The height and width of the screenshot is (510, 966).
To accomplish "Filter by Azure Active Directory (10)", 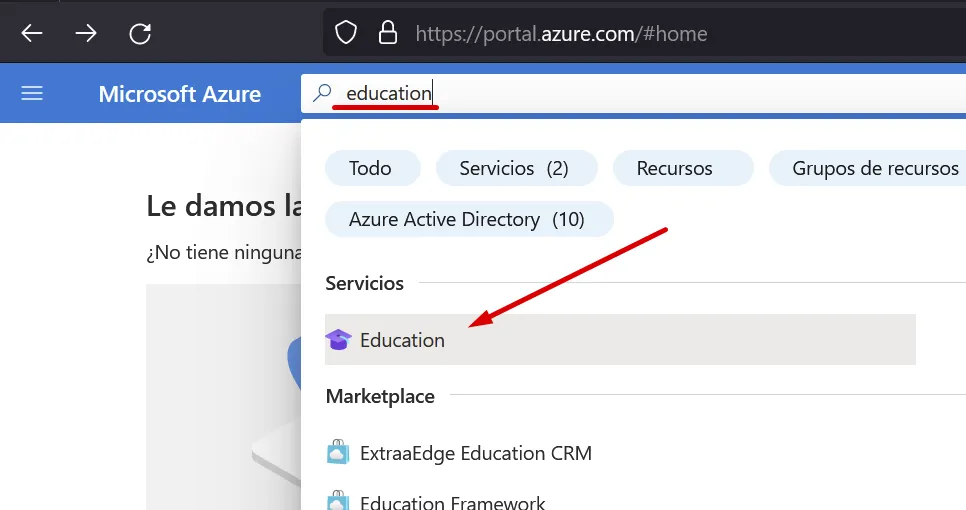I will [467, 219].
